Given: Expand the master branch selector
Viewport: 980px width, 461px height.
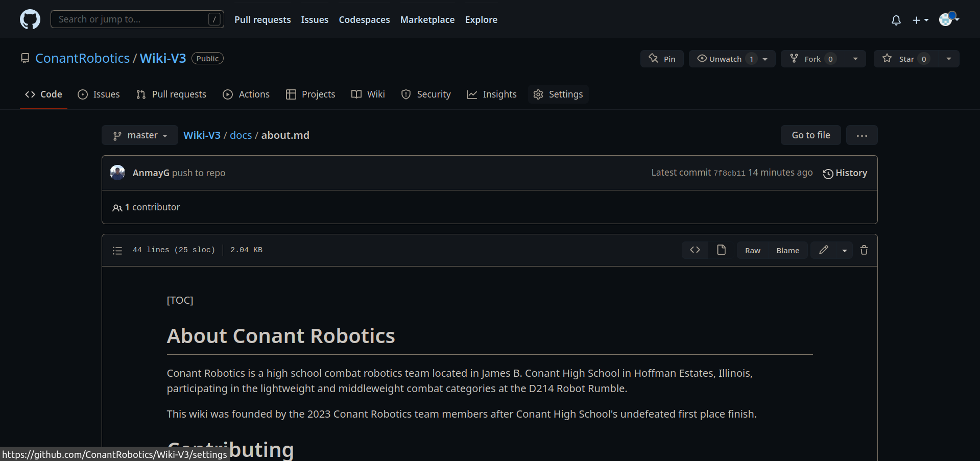Looking at the screenshot, I should pos(140,135).
